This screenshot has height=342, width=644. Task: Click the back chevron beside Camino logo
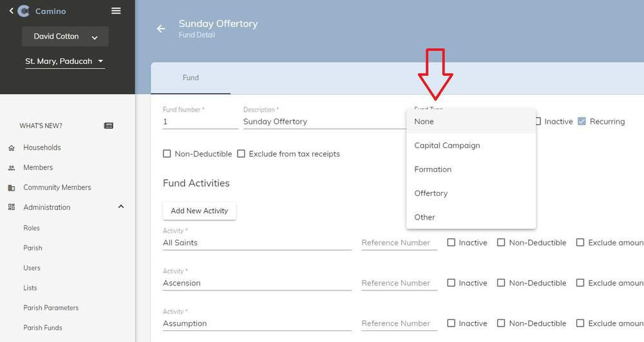click(x=11, y=11)
